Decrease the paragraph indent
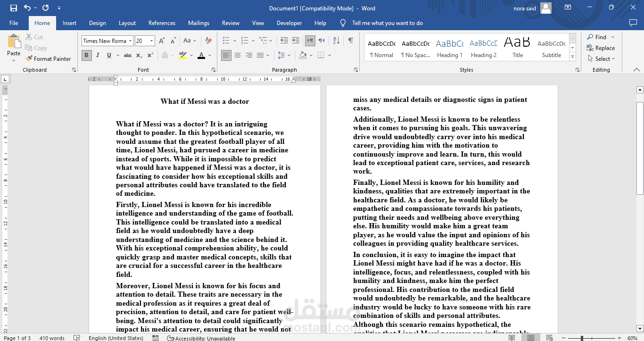 coord(284,41)
